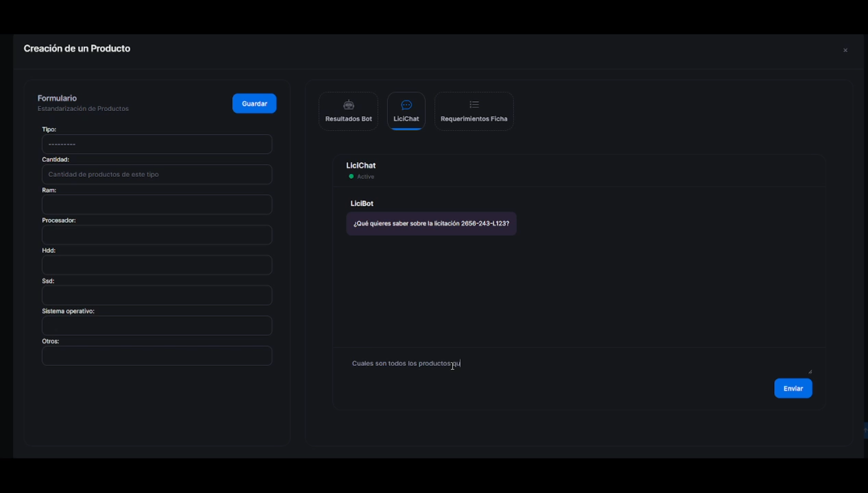The height and width of the screenshot is (493, 868).
Task: Switch to the Resultados Bot tab label
Action: 349,119
